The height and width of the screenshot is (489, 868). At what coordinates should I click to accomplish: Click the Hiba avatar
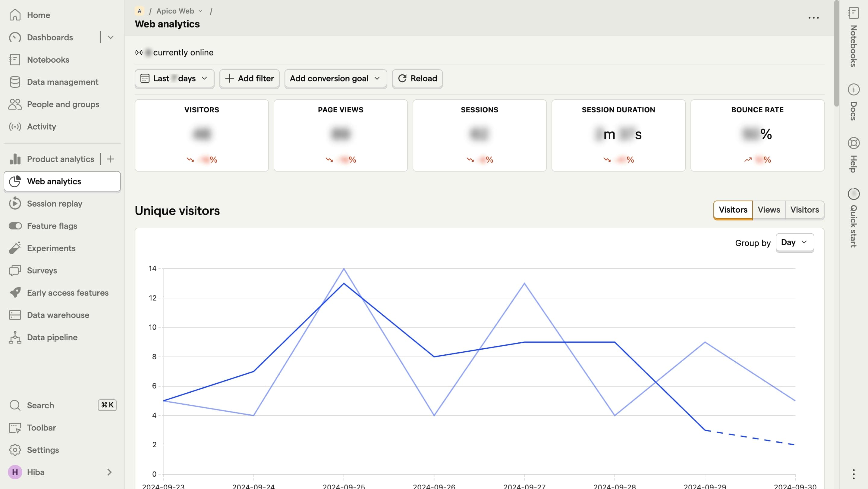[x=15, y=472]
